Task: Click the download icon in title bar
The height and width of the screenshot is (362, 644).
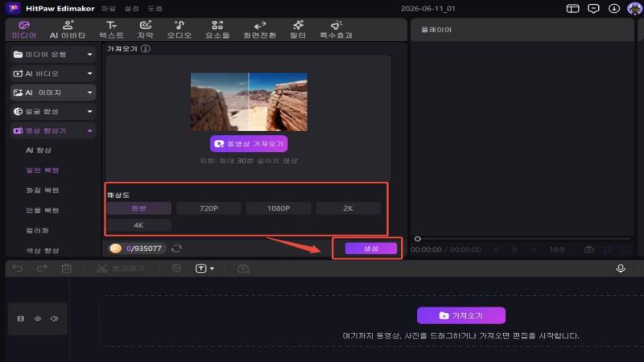Action: click(614, 9)
